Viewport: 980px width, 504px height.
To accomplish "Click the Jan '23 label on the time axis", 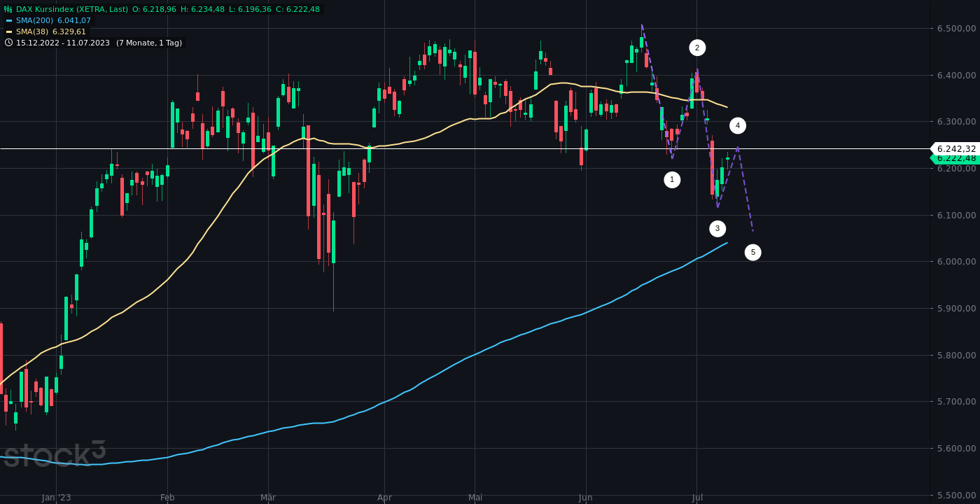I will pyautogui.click(x=55, y=497).
